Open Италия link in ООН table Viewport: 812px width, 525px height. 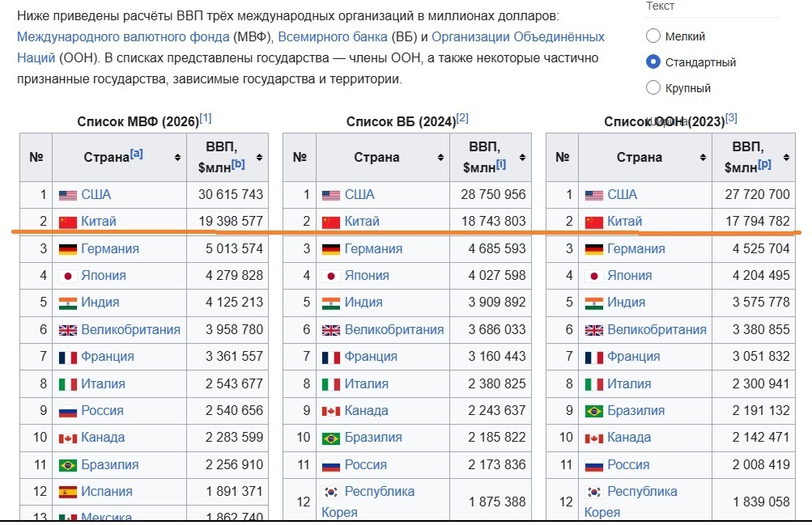[629, 383]
